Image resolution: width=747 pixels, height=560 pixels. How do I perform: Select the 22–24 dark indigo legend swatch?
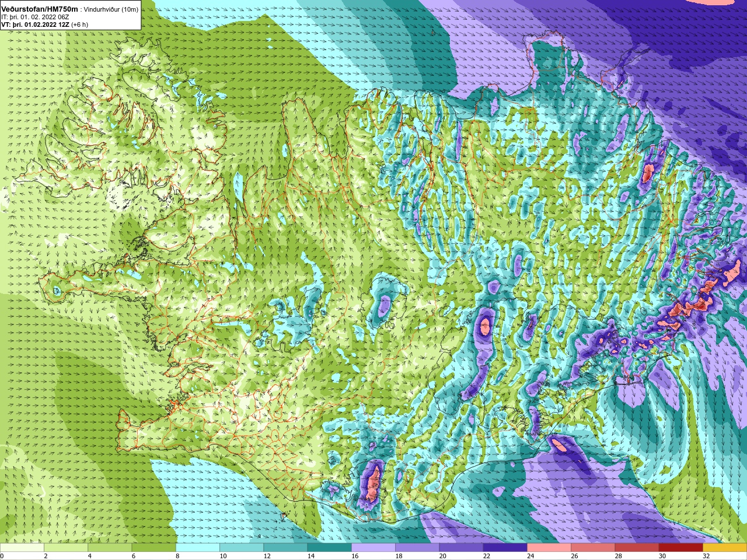point(505,548)
